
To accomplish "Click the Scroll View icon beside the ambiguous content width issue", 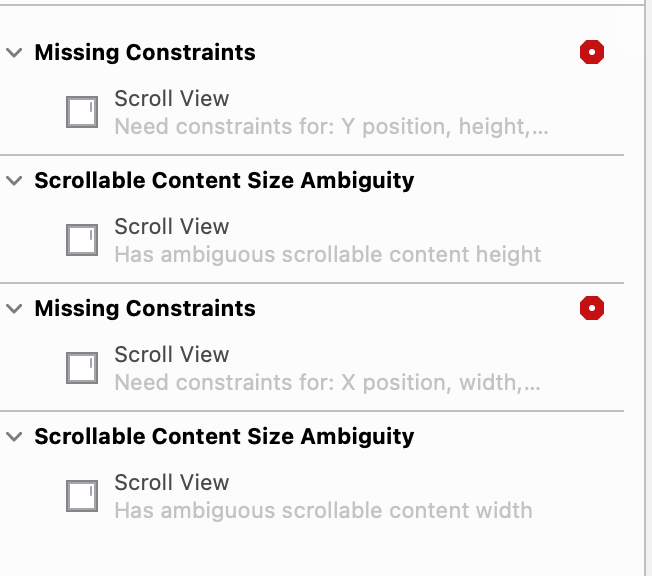I will click(x=82, y=496).
